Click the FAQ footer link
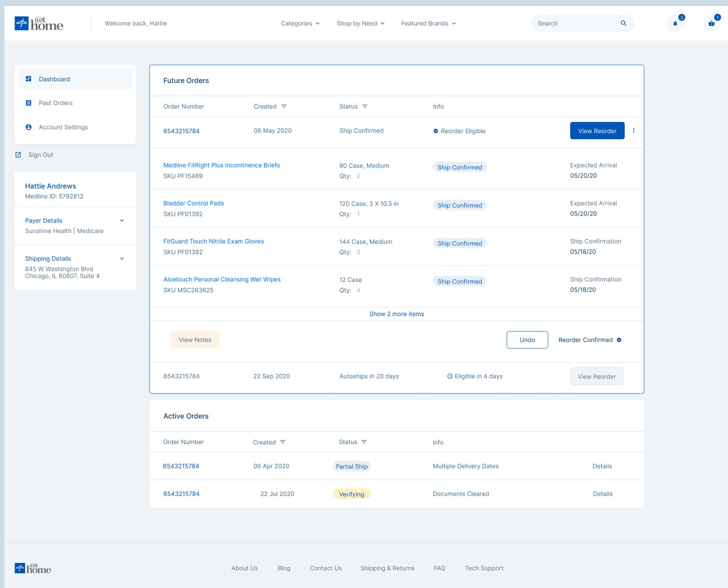This screenshot has width=728, height=588. [x=440, y=568]
